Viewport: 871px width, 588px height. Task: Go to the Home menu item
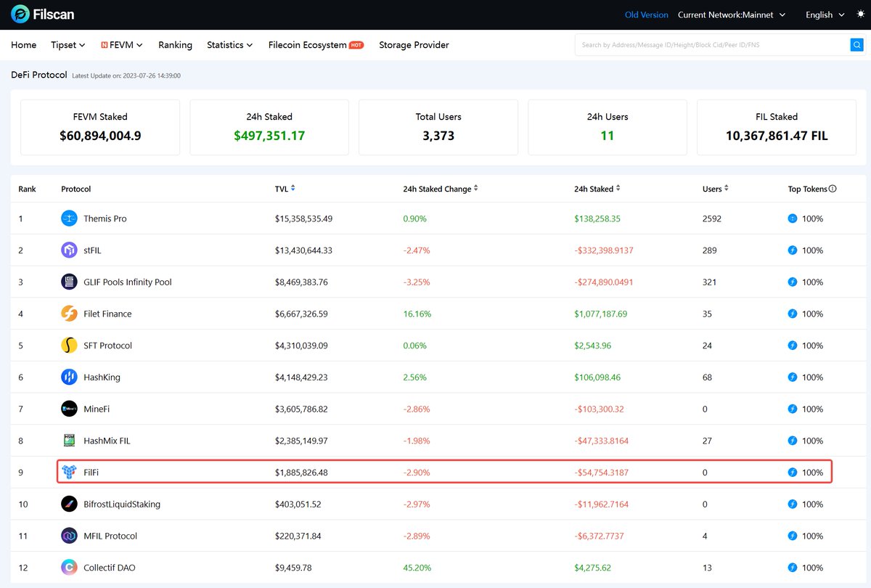point(24,45)
